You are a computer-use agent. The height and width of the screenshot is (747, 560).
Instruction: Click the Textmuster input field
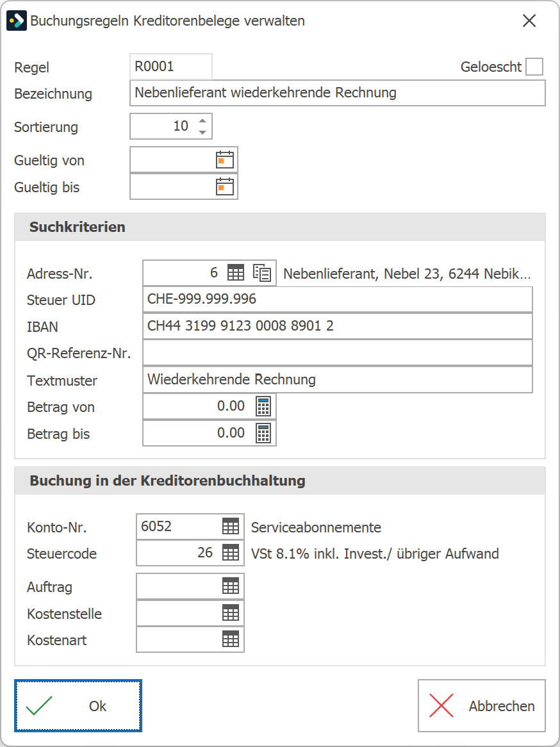pos(338,379)
